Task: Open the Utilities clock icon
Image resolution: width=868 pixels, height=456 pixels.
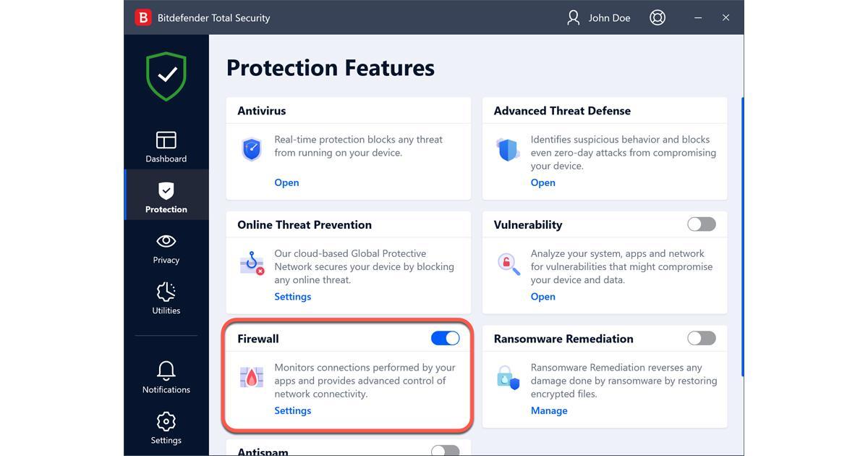Action: [166, 291]
